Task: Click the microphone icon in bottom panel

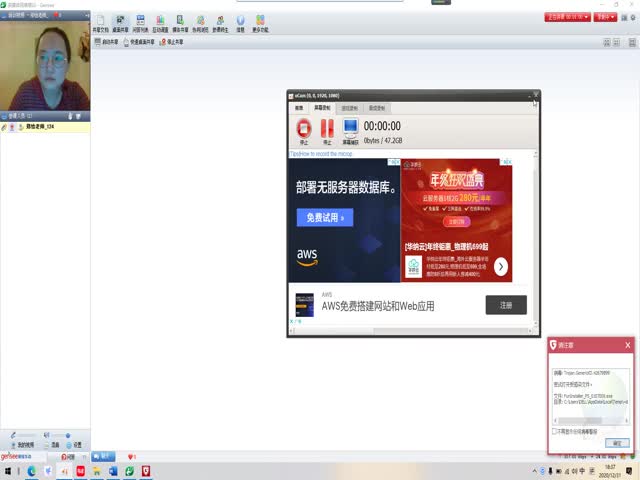Action: click(x=13, y=435)
